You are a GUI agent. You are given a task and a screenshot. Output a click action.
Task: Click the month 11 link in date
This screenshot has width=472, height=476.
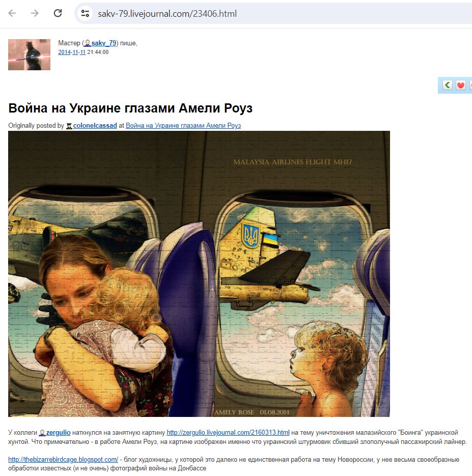(x=75, y=52)
